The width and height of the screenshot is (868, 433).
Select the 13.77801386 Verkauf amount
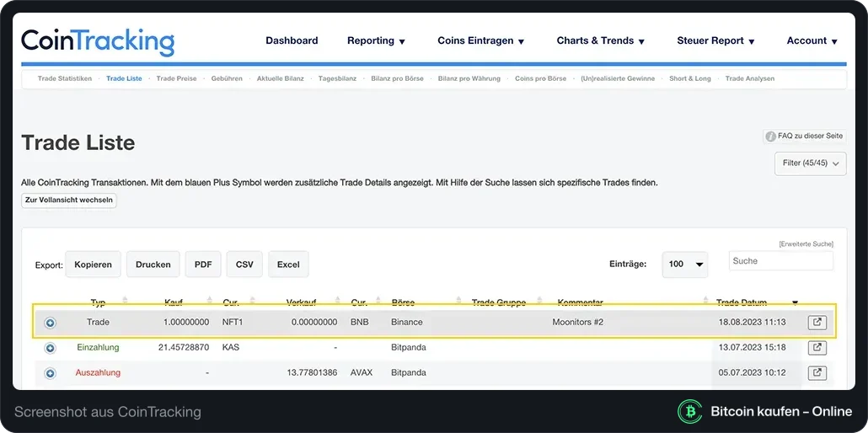pyautogui.click(x=312, y=372)
